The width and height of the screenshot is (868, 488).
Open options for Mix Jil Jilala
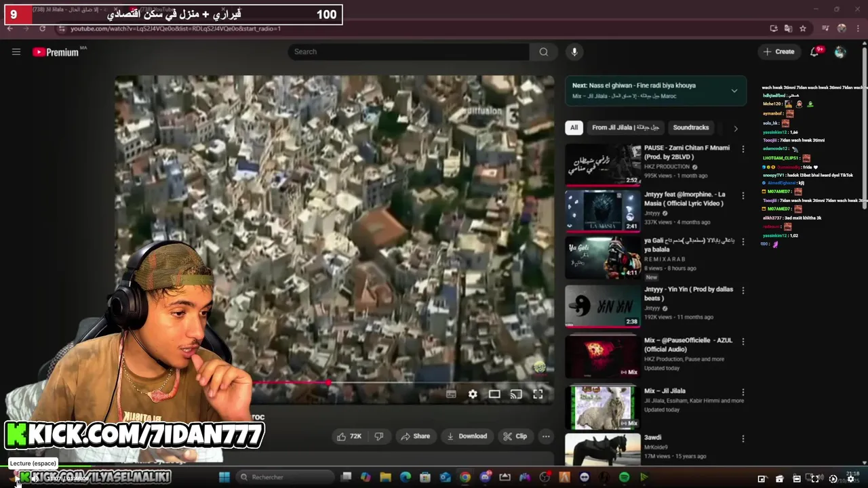(x=743, y=392)
